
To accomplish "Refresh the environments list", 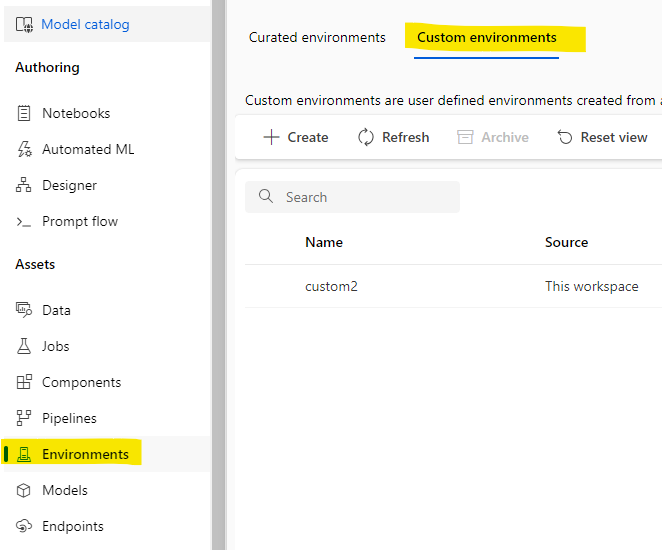I will pos(393,137).
